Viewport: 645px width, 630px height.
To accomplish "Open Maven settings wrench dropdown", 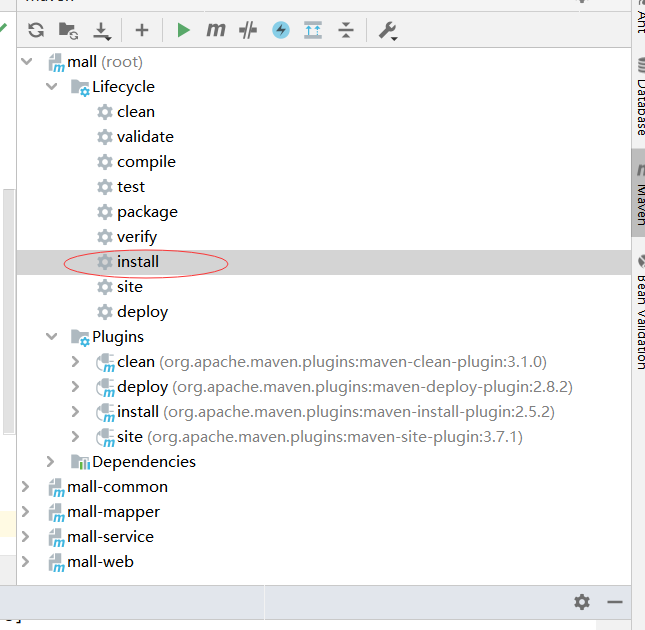I will (x=388, y=31).
